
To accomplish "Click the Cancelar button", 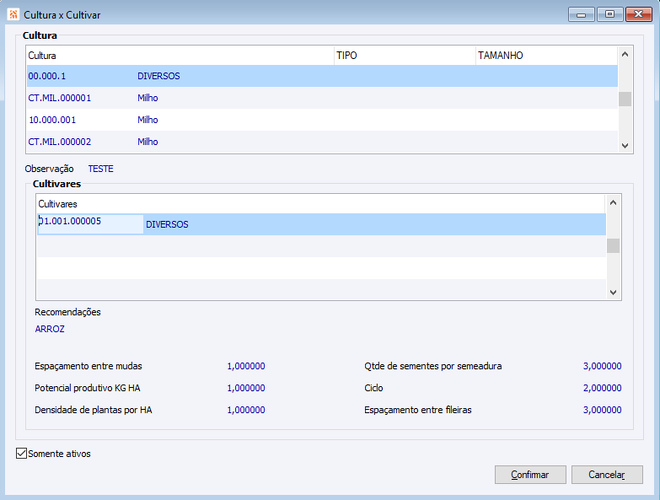I will [x=607, y=474].
